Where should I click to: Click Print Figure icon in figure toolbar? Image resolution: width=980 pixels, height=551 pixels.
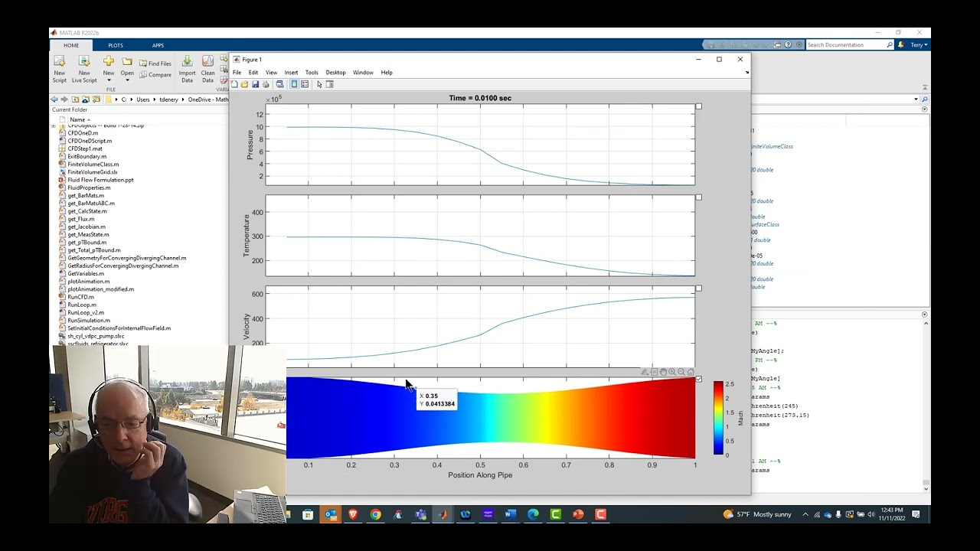coord(266,84)
